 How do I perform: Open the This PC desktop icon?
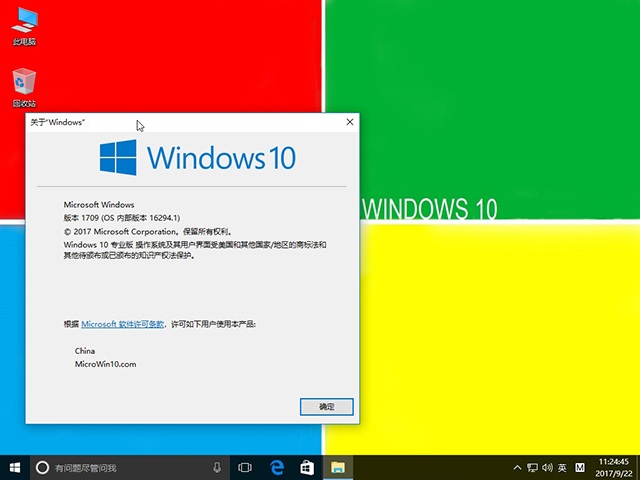click(x=24, y=26)
